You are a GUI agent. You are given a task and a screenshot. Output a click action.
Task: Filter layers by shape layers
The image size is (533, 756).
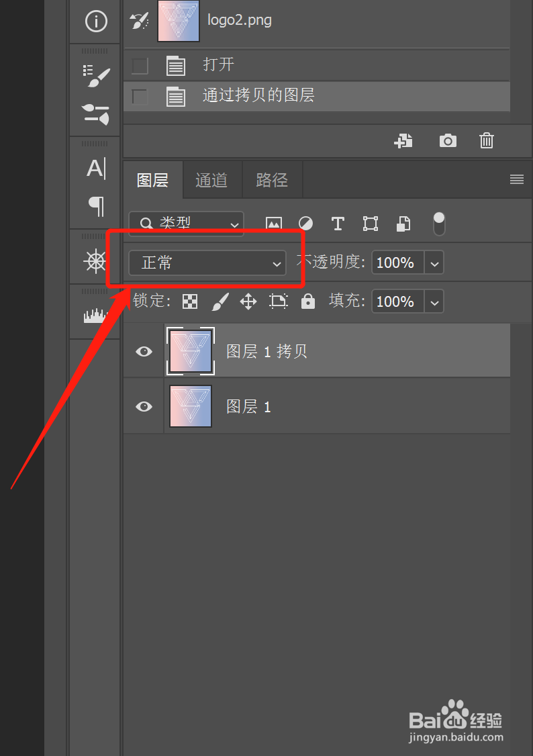click(370, 224)
